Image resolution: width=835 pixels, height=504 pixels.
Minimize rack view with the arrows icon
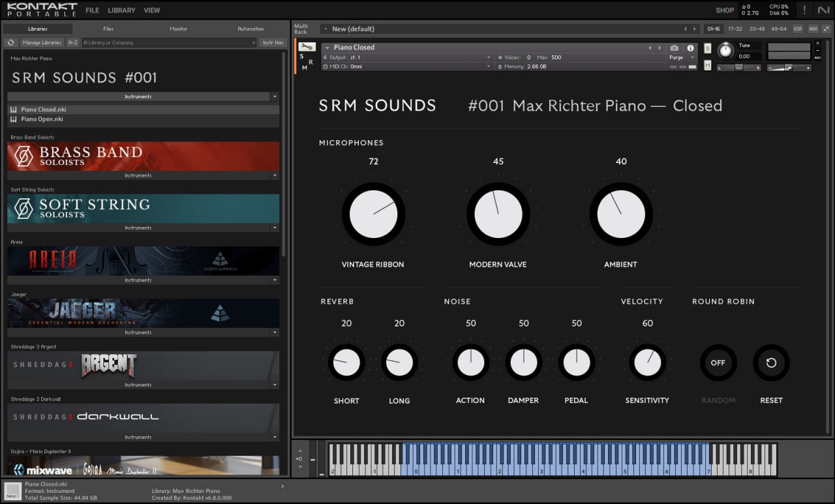[825, 29]
